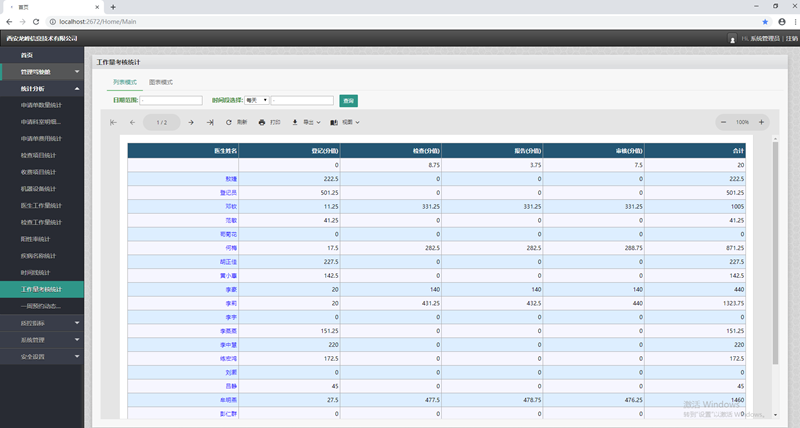The image size is (800, 428).
Task: Collapse the 统计分析 sidebar section
Action: point(42,88)
